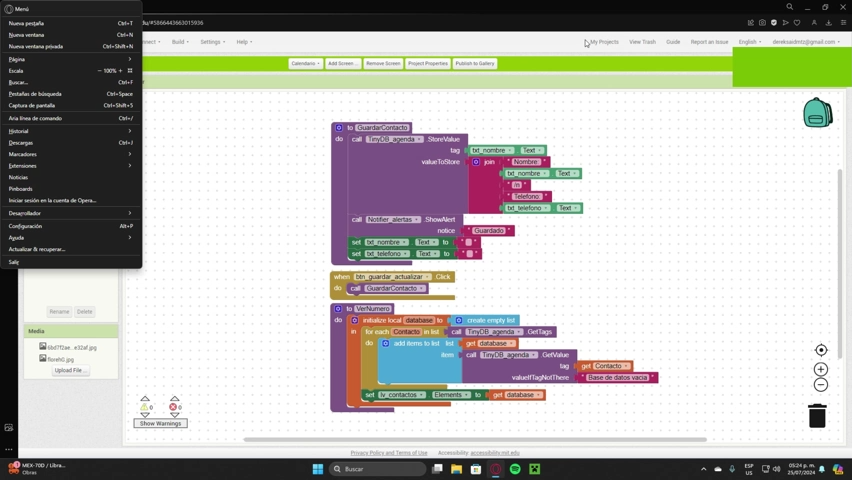Zoom out the blocks workspace

point(821,385)
